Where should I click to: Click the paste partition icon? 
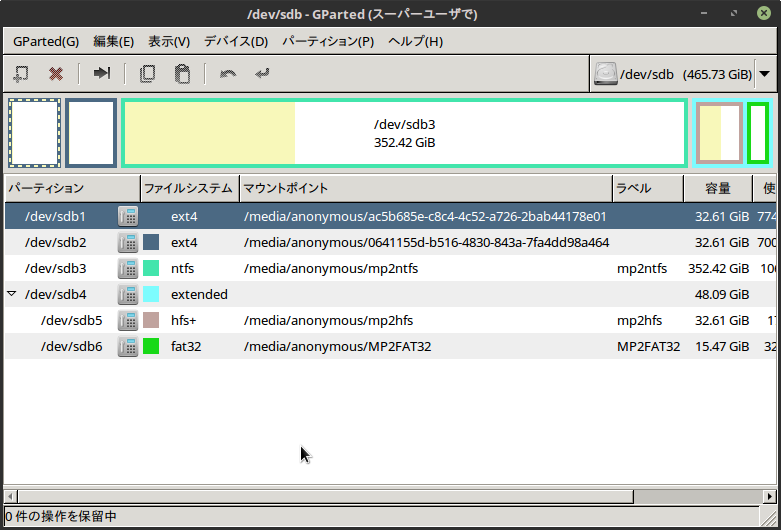[x=181, y=73]
